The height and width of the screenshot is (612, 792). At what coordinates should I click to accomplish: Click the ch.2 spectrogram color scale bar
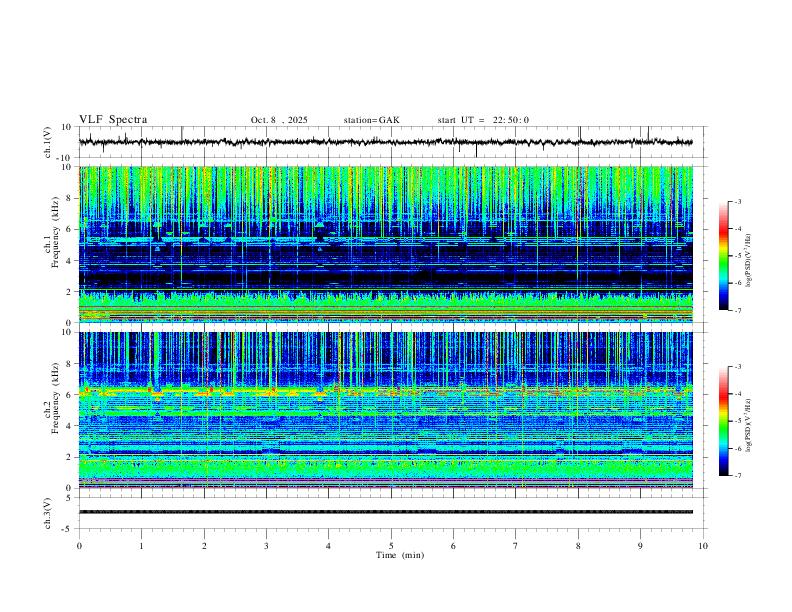pyautogui.click(x=724, y=421)
